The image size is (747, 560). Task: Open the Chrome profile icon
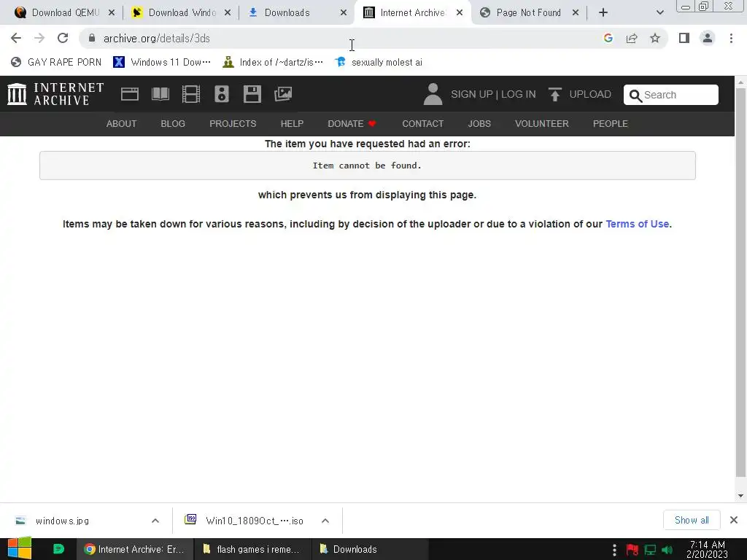click(x=708, y=38)
